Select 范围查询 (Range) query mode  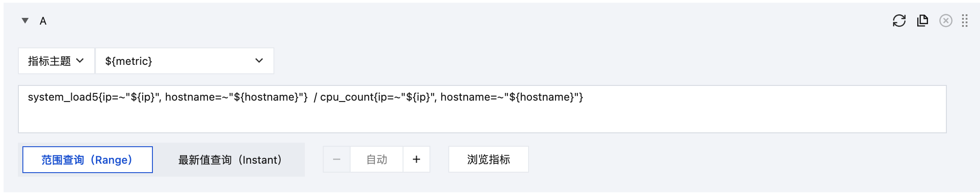(x=87, y=160)
